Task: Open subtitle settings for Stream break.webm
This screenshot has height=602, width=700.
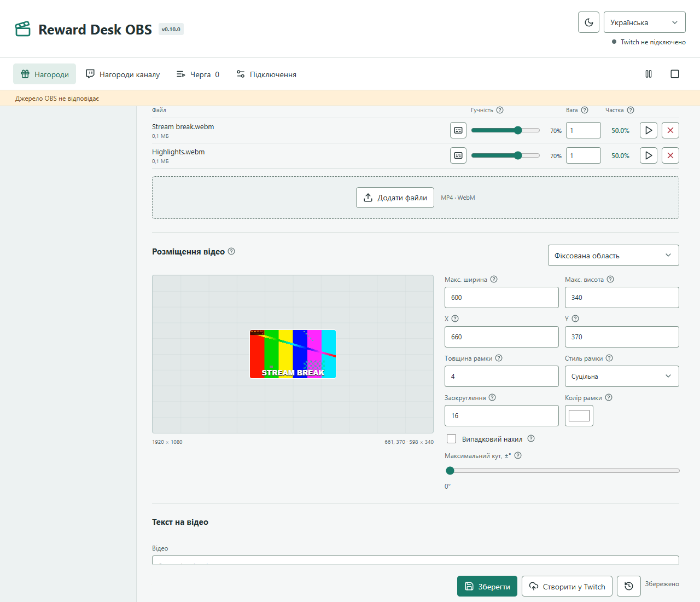Action: (x=458, y=130)
